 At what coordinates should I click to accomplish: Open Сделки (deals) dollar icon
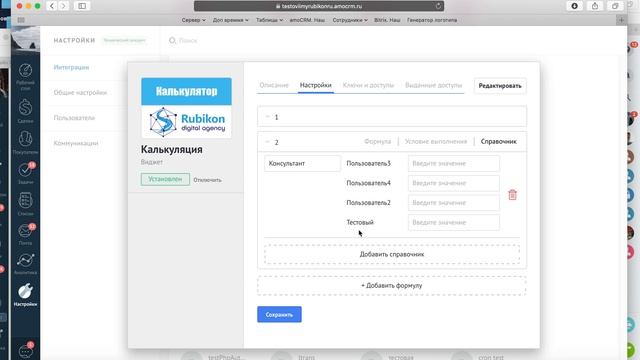(x=25, y=111)
